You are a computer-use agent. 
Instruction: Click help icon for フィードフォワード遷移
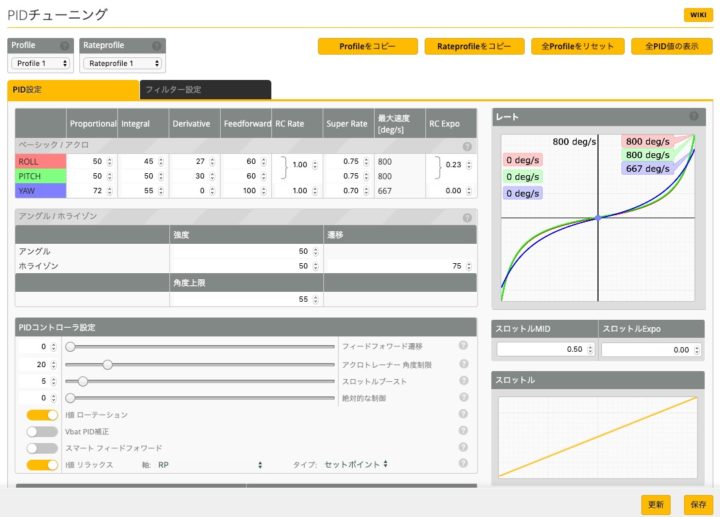tap(463, 346)
